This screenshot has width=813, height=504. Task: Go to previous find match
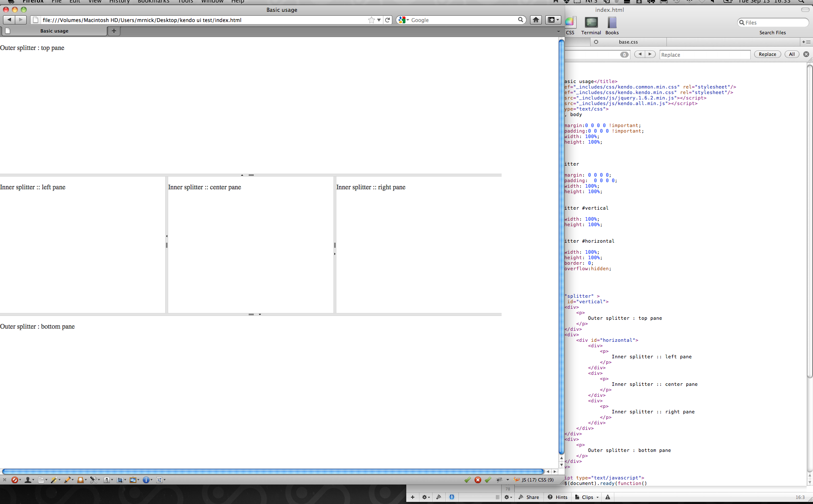click(x=640, y=54)
